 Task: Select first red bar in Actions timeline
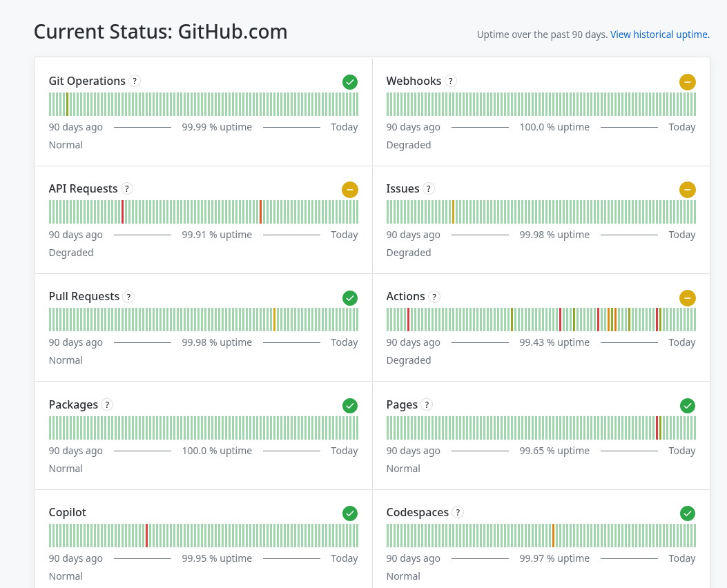[x=409, y=320]
